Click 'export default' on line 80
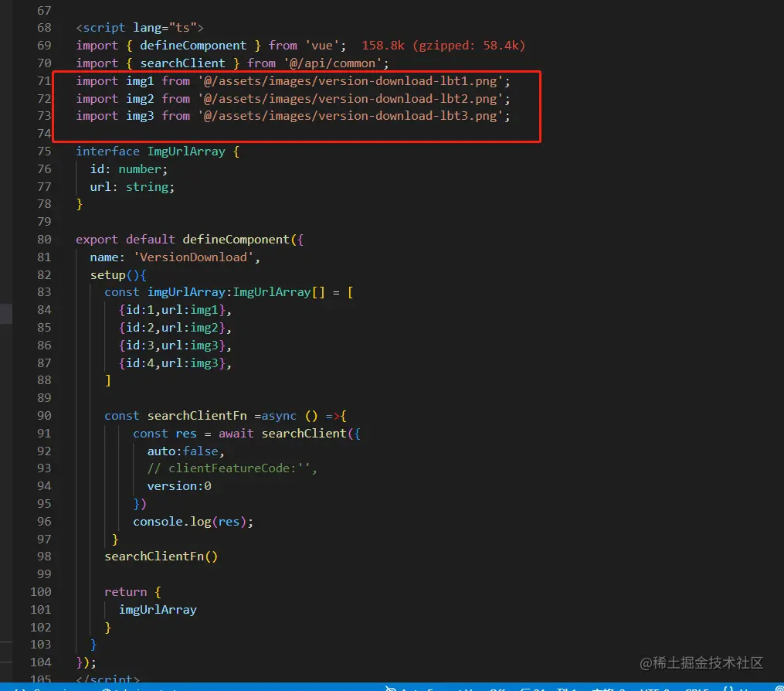This screenshot has width=784, height=691. pos(125,239)
